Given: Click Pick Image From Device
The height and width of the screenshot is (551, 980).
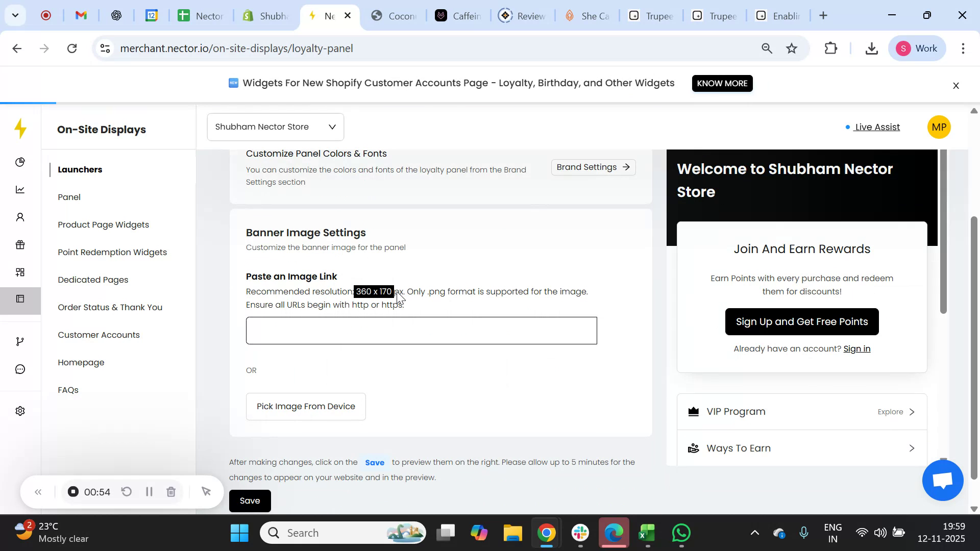Looking at the screenshot, I should 306,406.
